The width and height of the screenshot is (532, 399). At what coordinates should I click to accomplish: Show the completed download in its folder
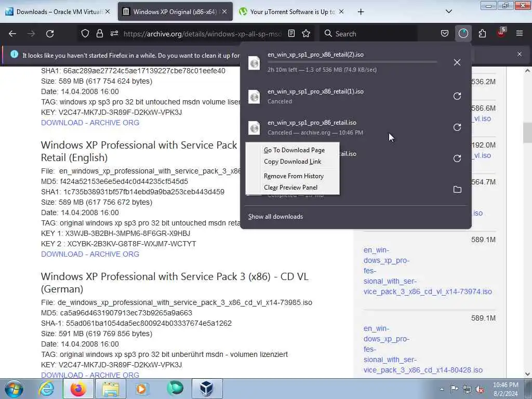pyautogui.click(x=457, y=189)
